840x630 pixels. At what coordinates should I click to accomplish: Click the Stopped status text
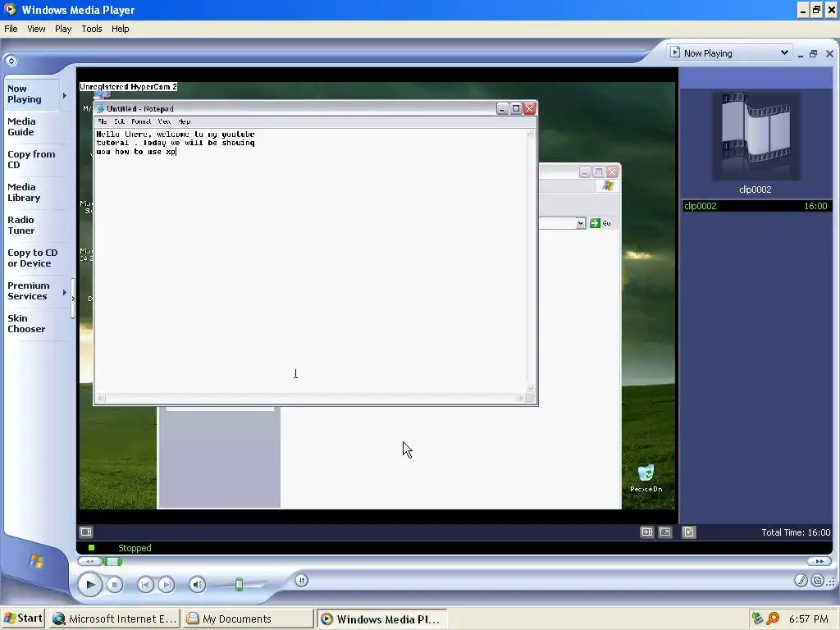(135, 548)
